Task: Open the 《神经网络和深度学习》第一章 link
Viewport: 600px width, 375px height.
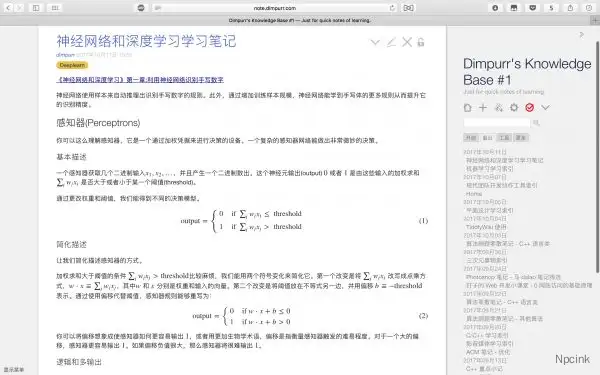Action: click(140, 80)
